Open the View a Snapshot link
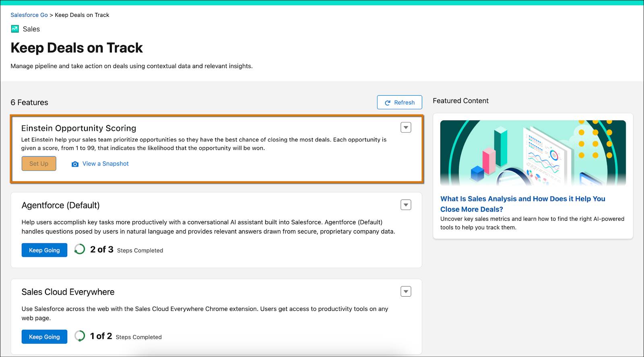 (105, 164)
